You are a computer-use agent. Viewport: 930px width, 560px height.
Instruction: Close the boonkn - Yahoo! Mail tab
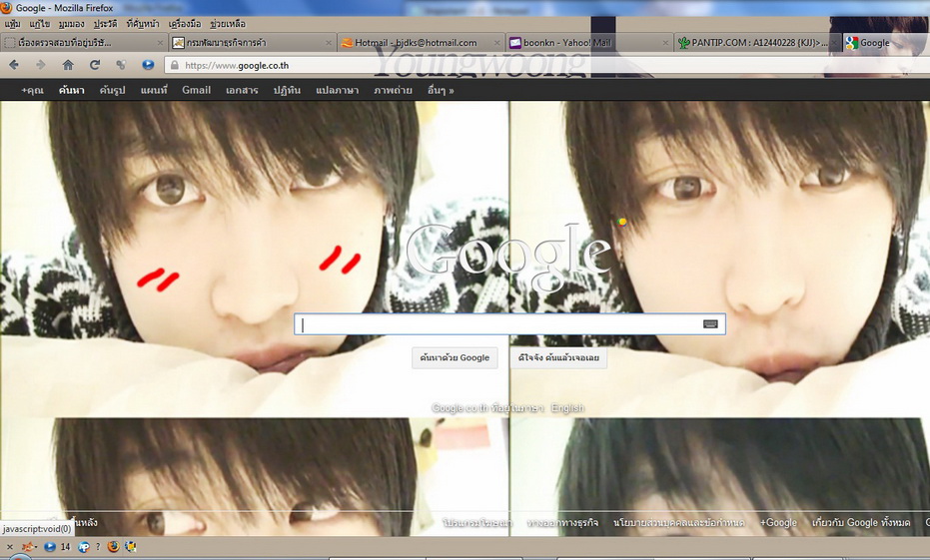click(x=665, y=43)
